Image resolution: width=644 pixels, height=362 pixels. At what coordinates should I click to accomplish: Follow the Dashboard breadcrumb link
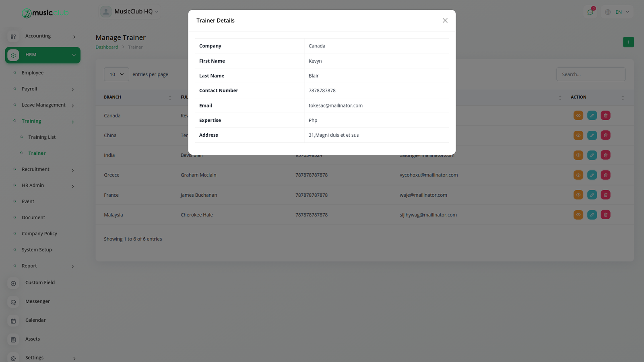[x=107, y=47]
